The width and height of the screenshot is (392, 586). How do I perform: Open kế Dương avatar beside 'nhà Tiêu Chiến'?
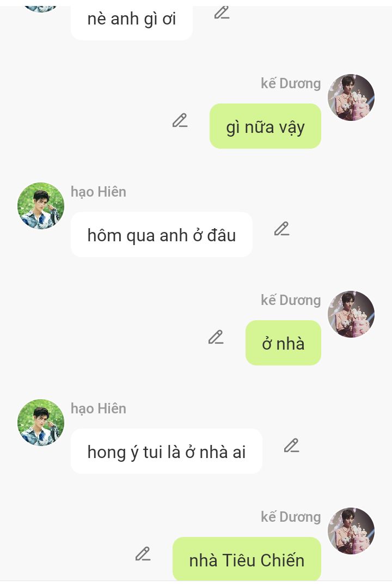pyautogui.click(x=351, y=531)
